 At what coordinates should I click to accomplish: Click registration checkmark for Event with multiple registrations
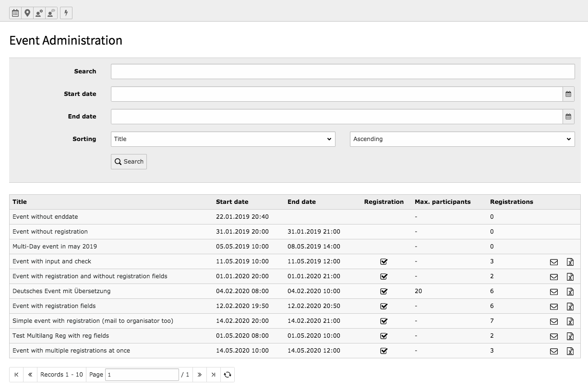(384, 351)
